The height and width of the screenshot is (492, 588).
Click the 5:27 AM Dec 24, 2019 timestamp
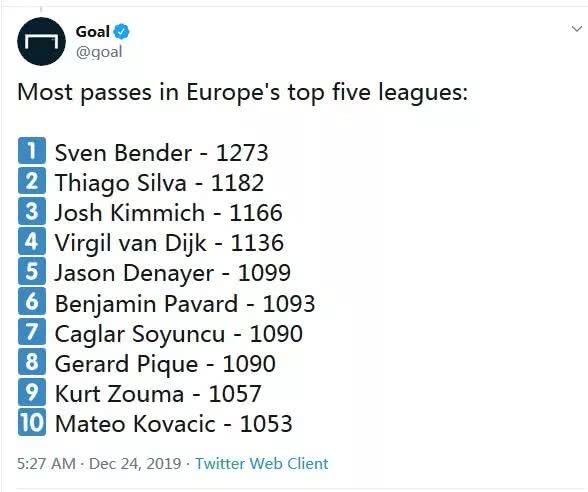[99, 464]
